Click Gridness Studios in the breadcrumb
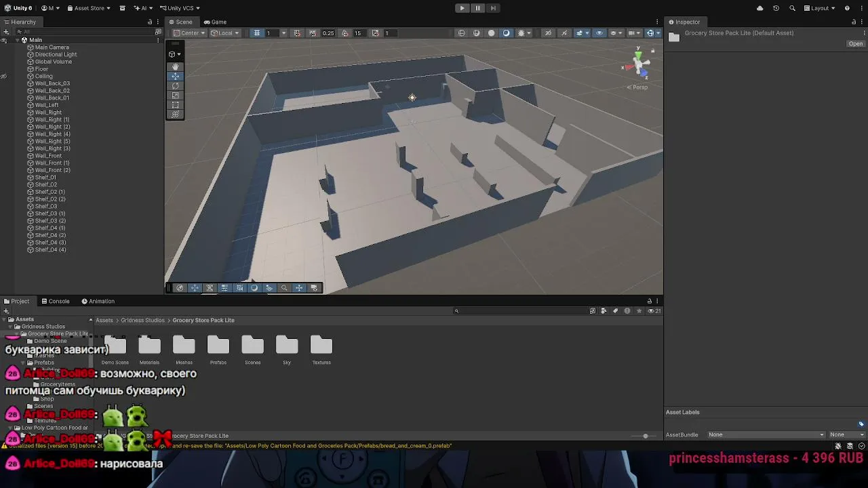The image size is (868, 488). [x=142, y=320]
